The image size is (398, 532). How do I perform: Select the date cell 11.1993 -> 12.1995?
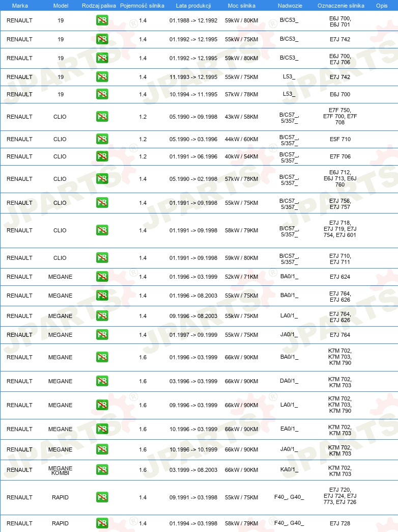click(x=193, y=77)
